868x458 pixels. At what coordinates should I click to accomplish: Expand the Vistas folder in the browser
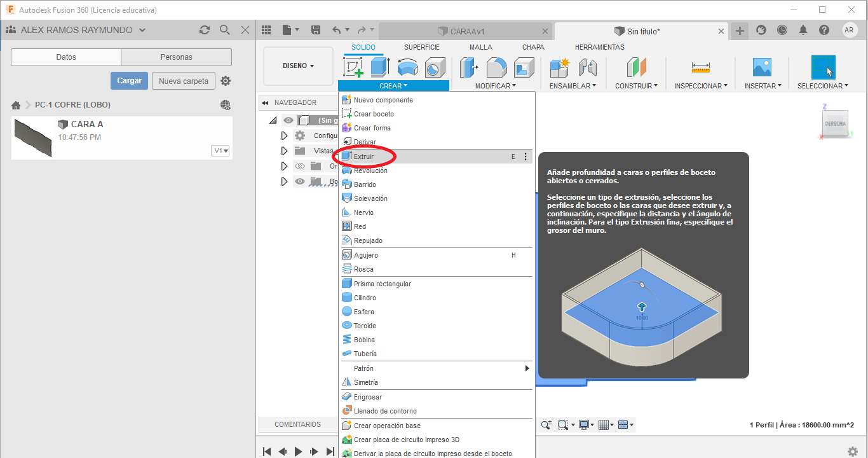tap(285, 151)
